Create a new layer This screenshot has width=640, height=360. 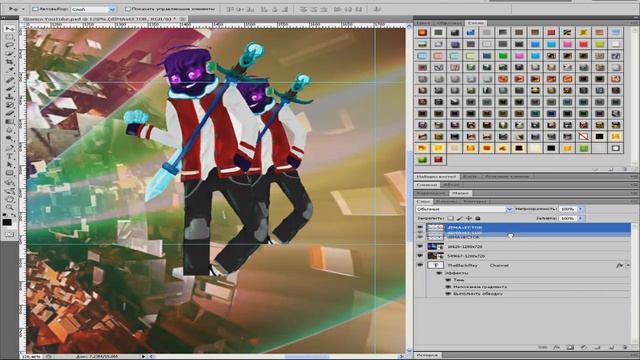pyautogui.click(x=611, y=347)
